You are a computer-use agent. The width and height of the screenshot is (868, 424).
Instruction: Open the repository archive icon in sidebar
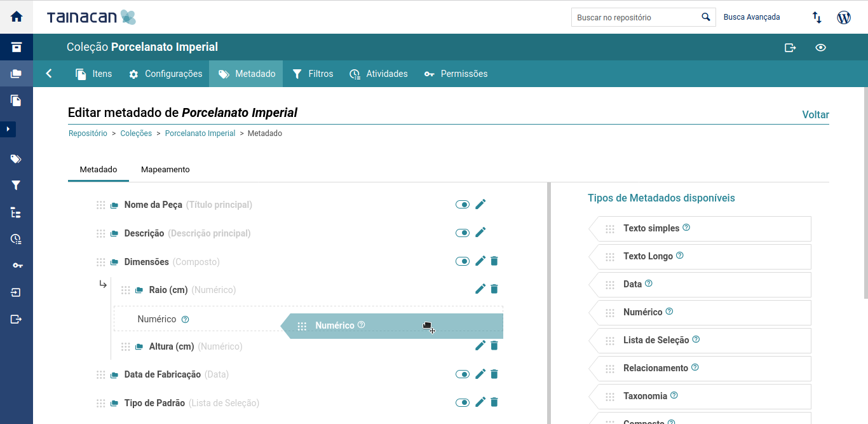(x=17, y=47)
